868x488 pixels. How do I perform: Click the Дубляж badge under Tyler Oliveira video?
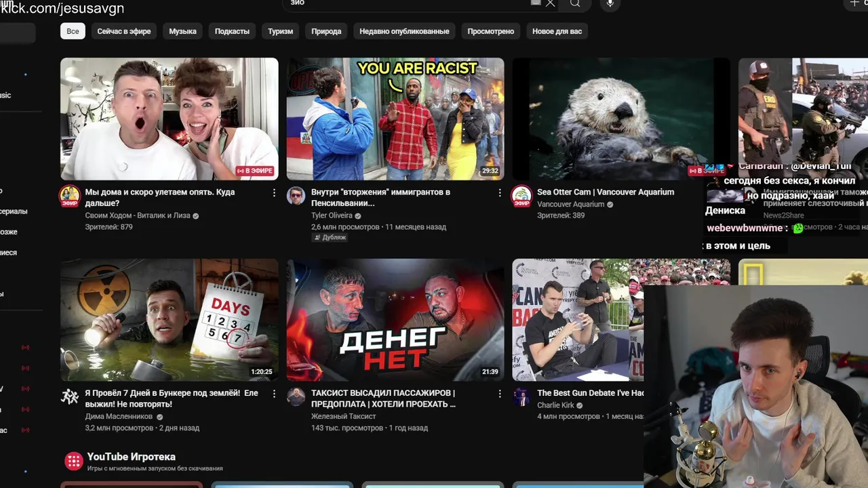pyautogui.click(x=330, y=237)
